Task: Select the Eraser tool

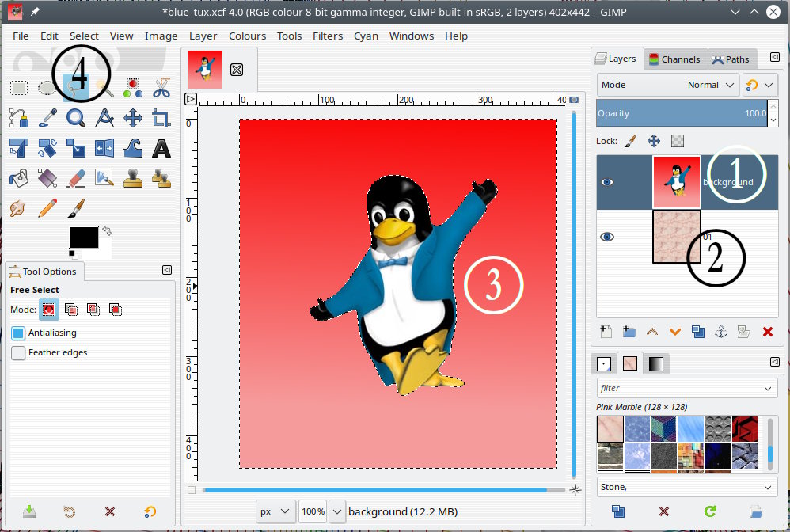Action: (x=75, y=178)
